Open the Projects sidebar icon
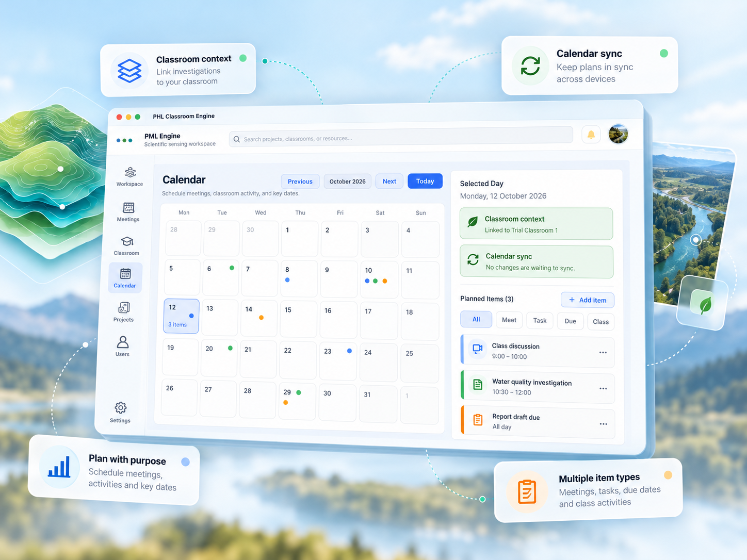This screenshot has height=560, width=747. pos(124,308)
